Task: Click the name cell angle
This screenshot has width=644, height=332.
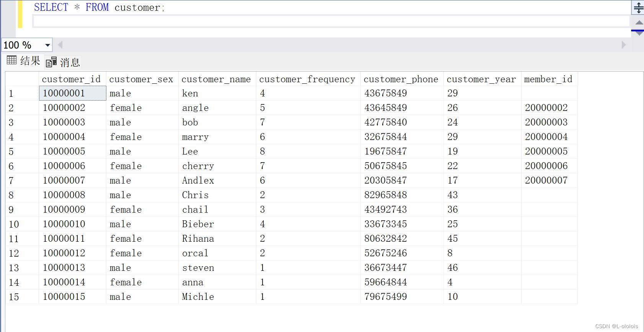Action: (217, 108)
